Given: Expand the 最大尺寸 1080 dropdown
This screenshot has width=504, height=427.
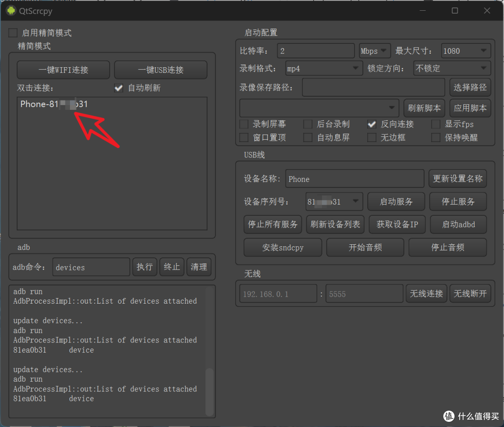Looking at the screenshot, I should 464,51.
